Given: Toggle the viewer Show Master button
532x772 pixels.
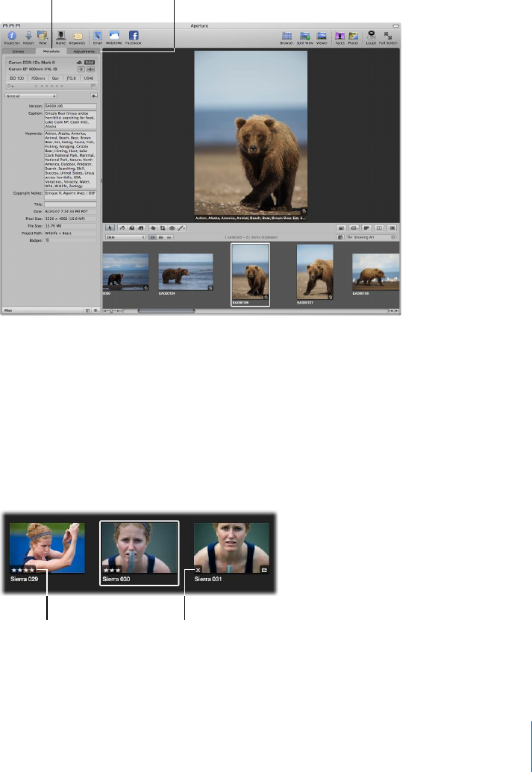Looking at the screenshot, I should tap(342, 228).
